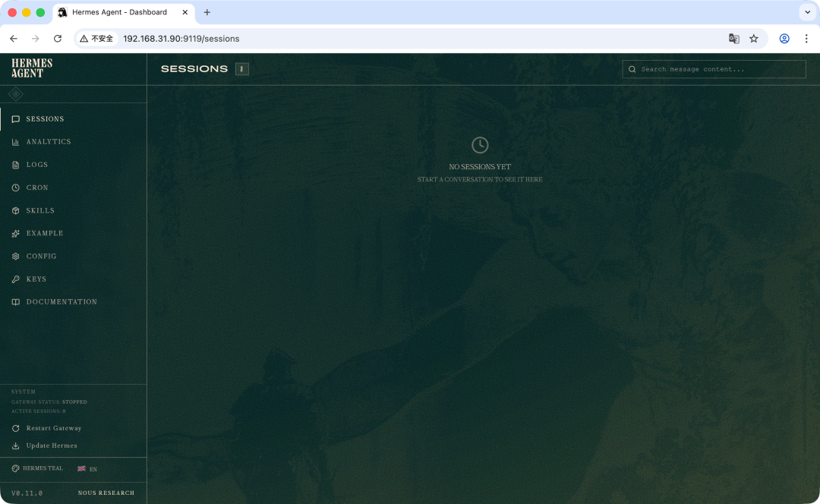Screen dimensions: 820x504
Task: Open the Hermes Teal theme selector
Action: 37,468
